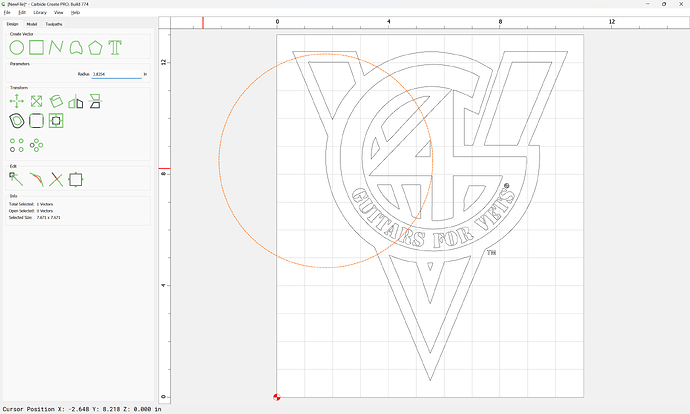The image size is (690, 414).
Task: Pick the Curve shape tool
Action: [x=76, y=47]
